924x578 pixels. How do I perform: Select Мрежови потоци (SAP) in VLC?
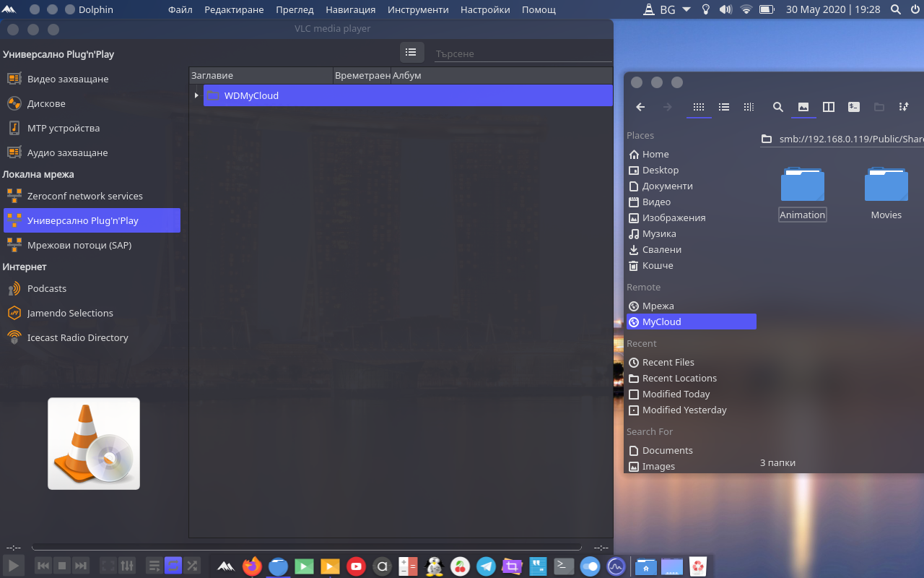pyautogui.click(x=92, y=245)
